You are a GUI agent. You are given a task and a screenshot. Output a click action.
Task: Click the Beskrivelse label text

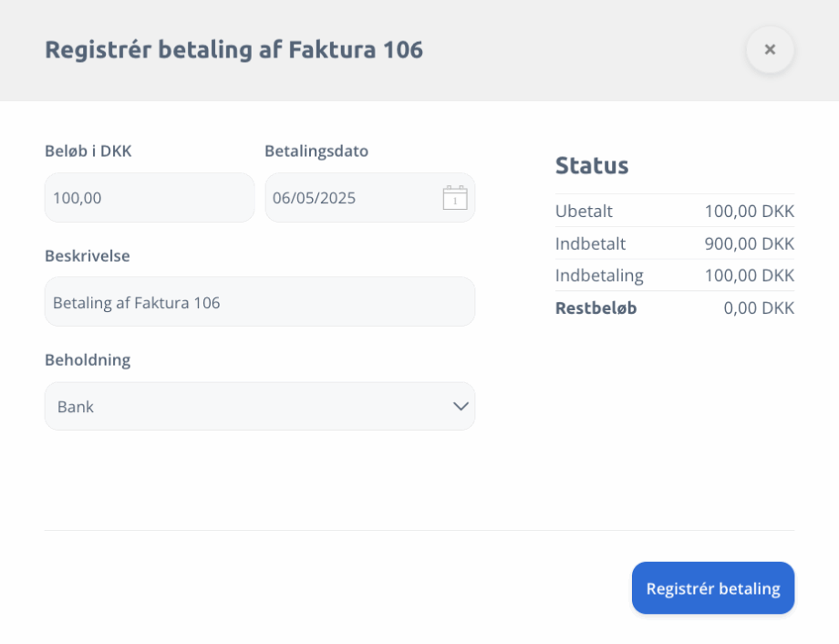click(88, 256)
